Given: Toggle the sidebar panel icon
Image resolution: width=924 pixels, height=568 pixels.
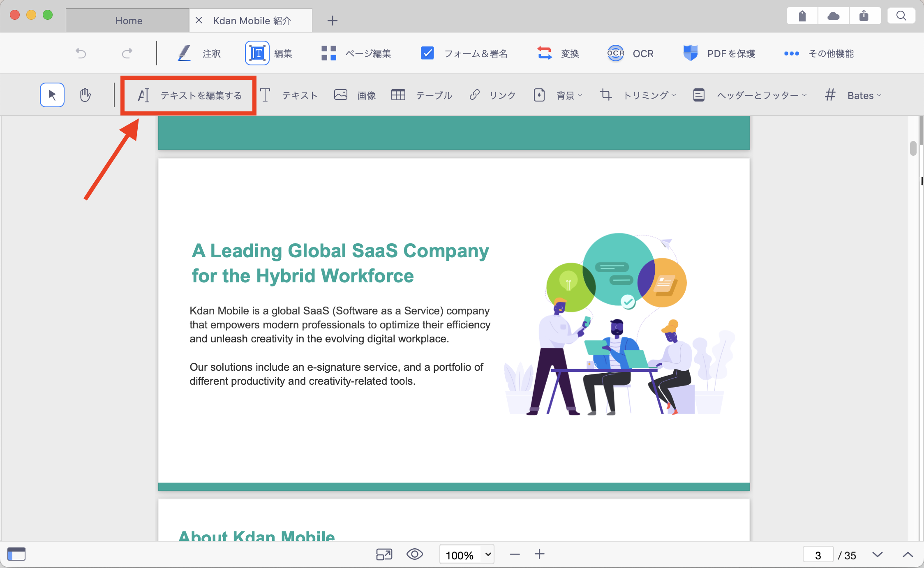Looking at the screenshot, I should 16,554.
